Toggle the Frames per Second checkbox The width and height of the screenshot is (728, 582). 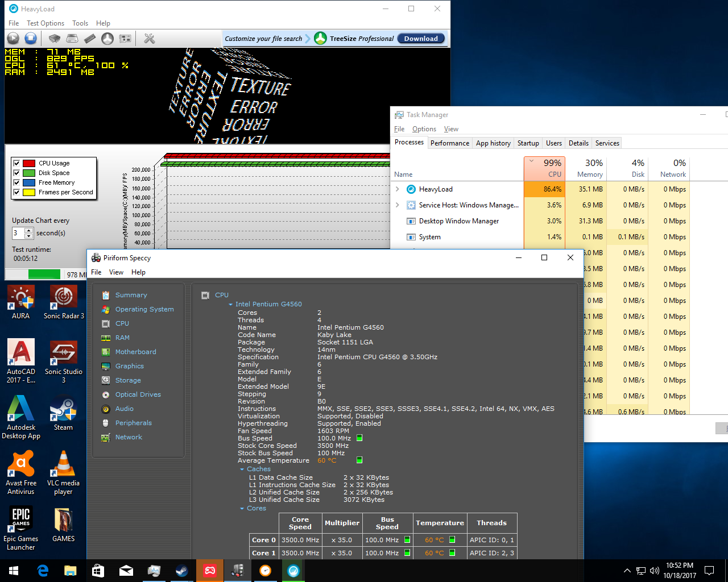tap(16, 192)
